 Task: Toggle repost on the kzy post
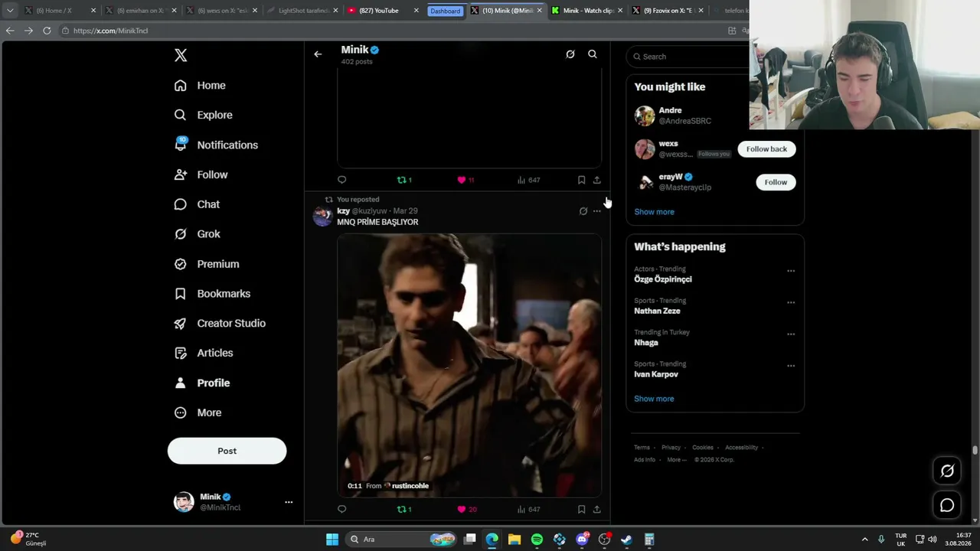point(404,509)
